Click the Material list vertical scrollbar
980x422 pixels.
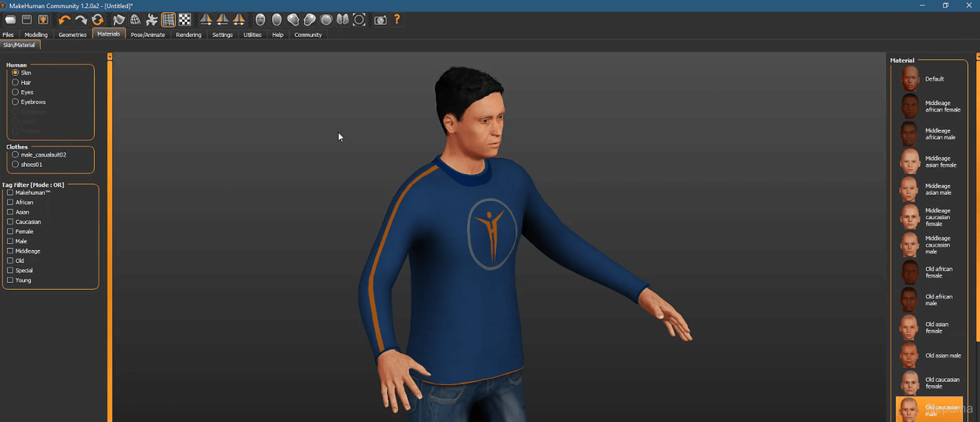pyautogui.click(x=977, y=199)
